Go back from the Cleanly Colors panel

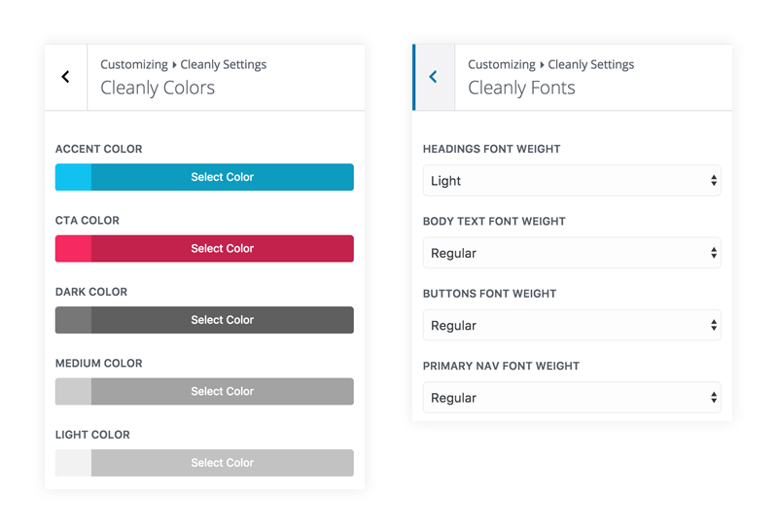pyautogui.click(x=65, y=77)
